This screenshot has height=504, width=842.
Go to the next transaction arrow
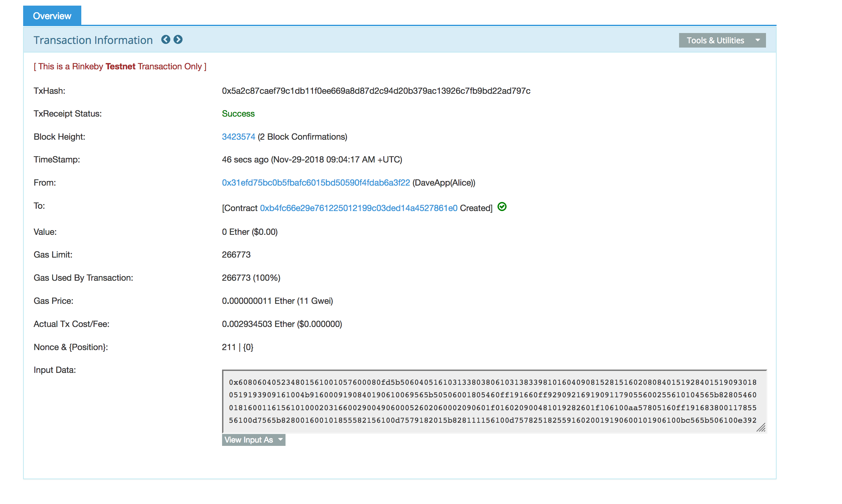pos(178,40)
